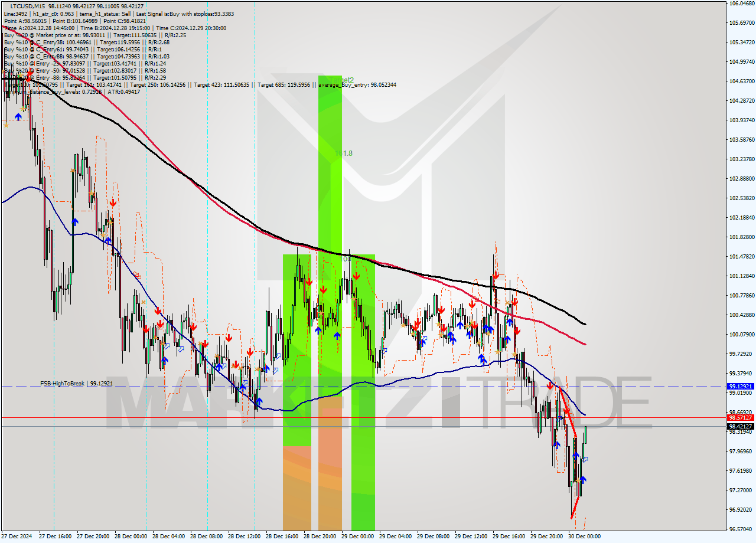The width and height of the screenshot is (756, 543).
Task: Click the 99.37940 price axis label
Action: [740, 373]
